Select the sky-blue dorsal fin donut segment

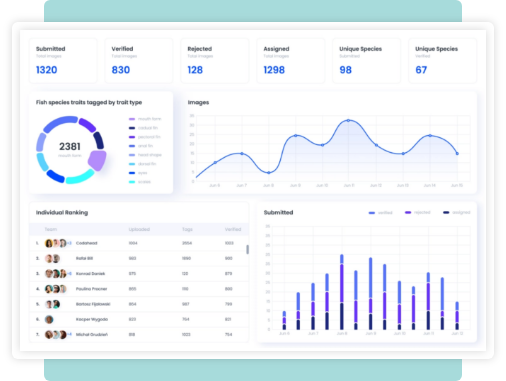point(42,162)
